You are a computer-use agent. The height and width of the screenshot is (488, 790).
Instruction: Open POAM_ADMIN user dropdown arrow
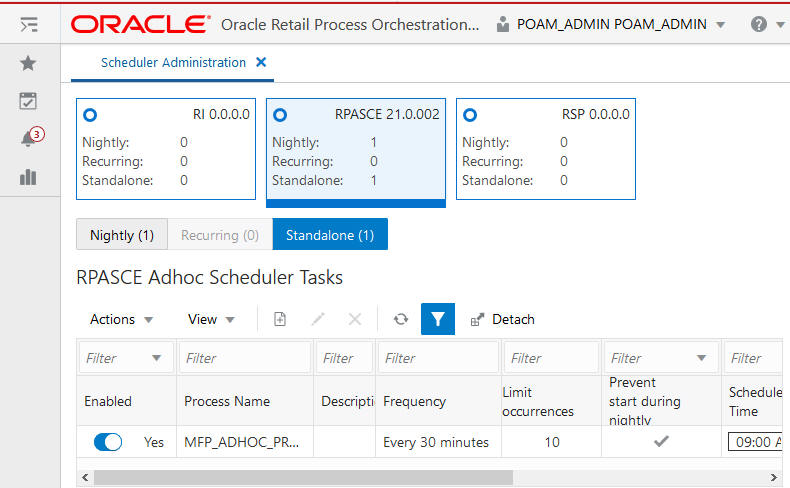pyautogui.click(x=720, y=25)
